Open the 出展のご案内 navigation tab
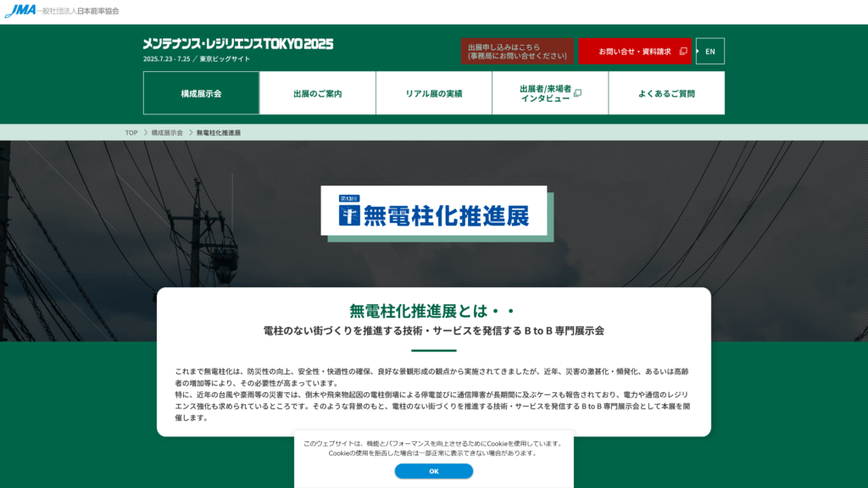The image size is (868, 488). (318, 93)
